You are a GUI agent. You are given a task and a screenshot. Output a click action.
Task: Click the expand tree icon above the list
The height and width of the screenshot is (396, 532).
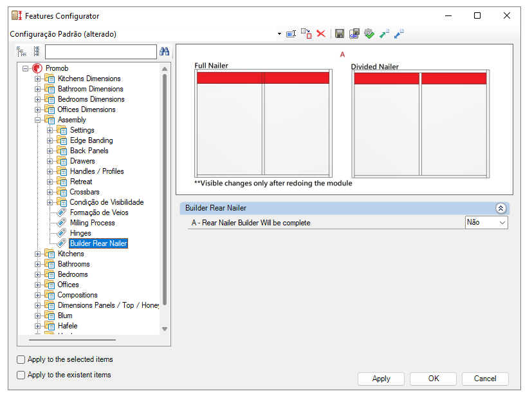21,52
